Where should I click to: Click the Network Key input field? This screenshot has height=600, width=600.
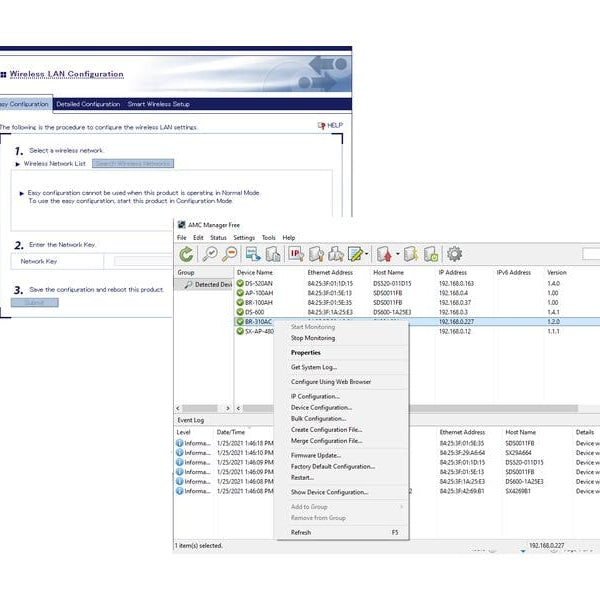(x=143, y=261)
